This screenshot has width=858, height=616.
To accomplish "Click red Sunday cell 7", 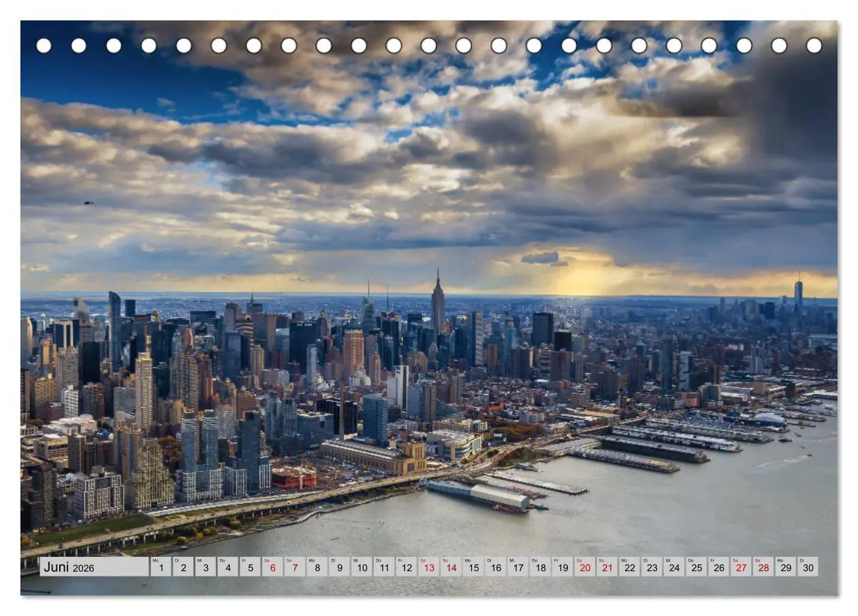I will point(295,567).
